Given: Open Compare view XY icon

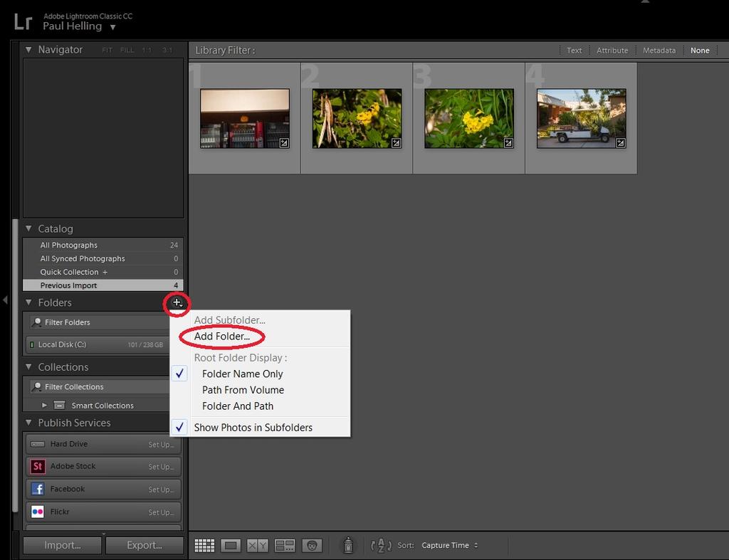Looking at the screenshot, I should (257, 546).
